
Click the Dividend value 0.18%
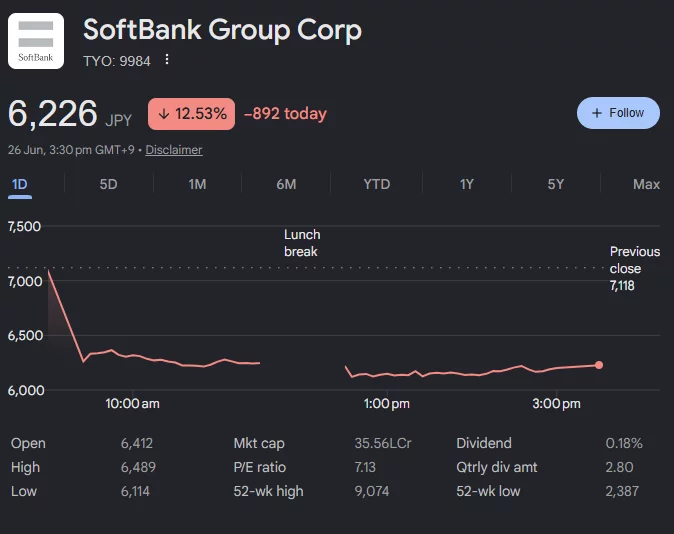point(624,443)
